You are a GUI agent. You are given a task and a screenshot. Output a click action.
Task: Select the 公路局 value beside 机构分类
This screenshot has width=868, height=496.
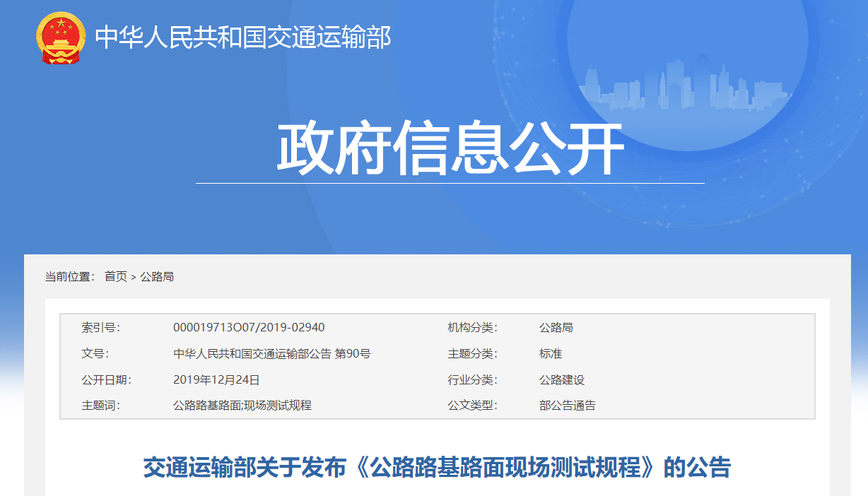pos(556,328)
